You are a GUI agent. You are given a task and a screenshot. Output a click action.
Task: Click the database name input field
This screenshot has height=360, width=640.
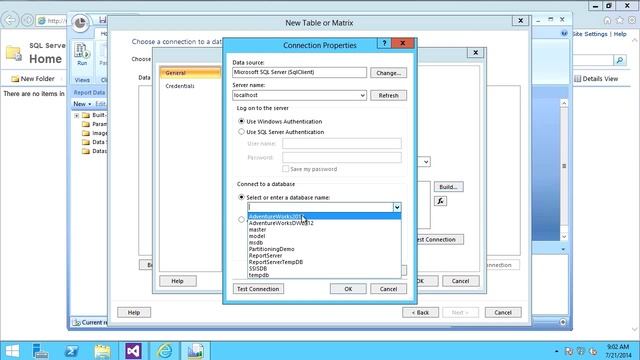[x=320, y=207]
